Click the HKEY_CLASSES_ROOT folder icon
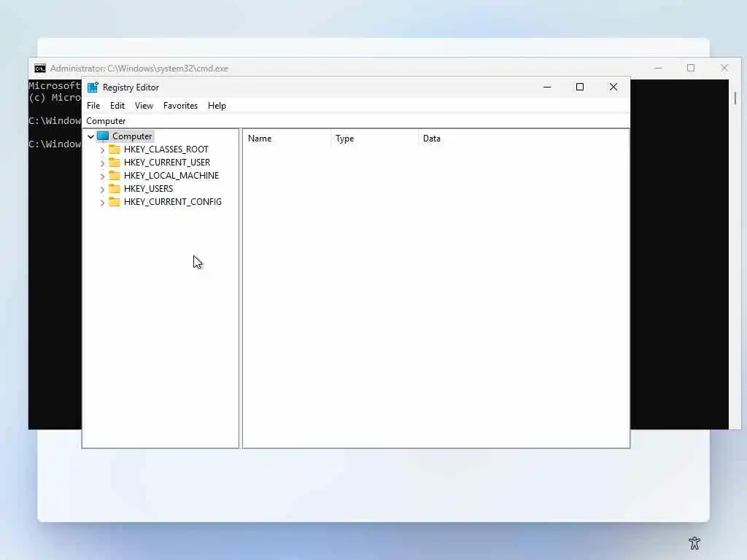747x560 pixels. coord(115,149)
